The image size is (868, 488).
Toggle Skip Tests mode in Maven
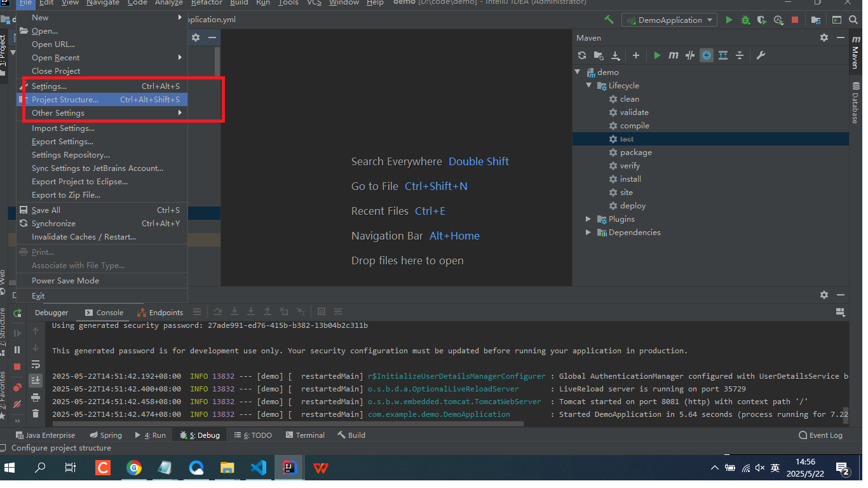click(x=707, y=55)
